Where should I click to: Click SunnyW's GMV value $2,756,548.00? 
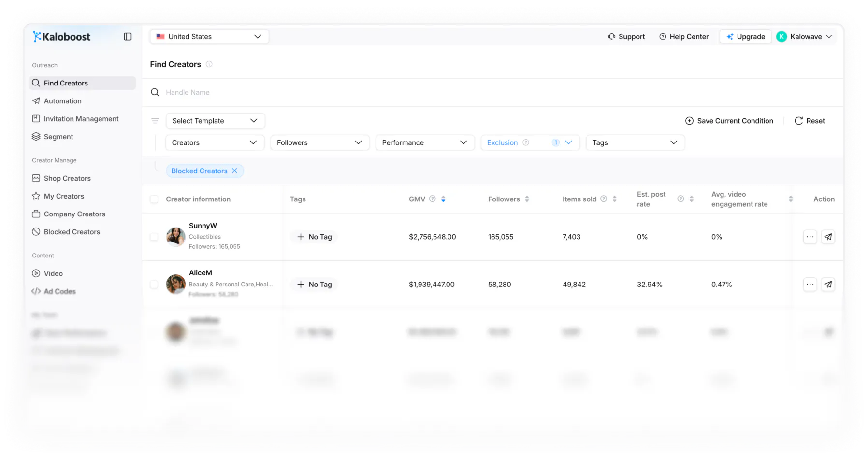click(433, 237)
